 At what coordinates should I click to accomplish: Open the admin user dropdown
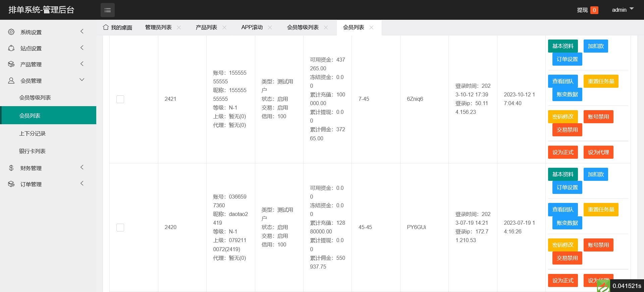tap(623, 10)
